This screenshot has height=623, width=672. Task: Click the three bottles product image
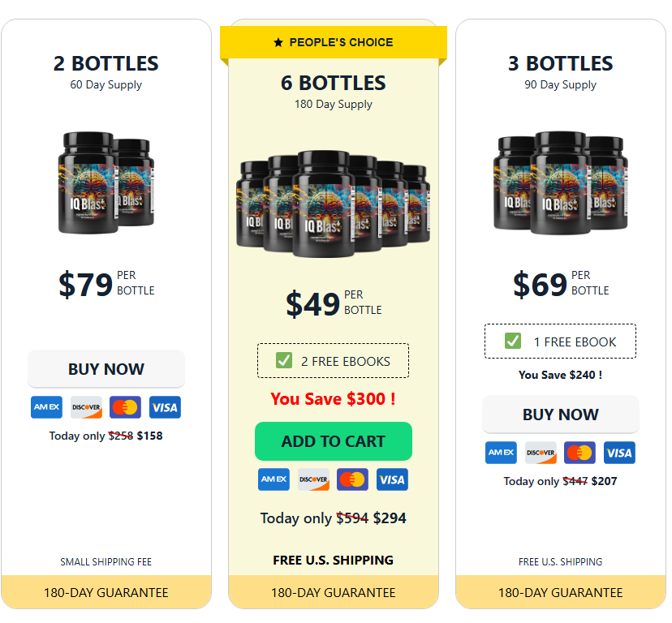pos(561,183)
